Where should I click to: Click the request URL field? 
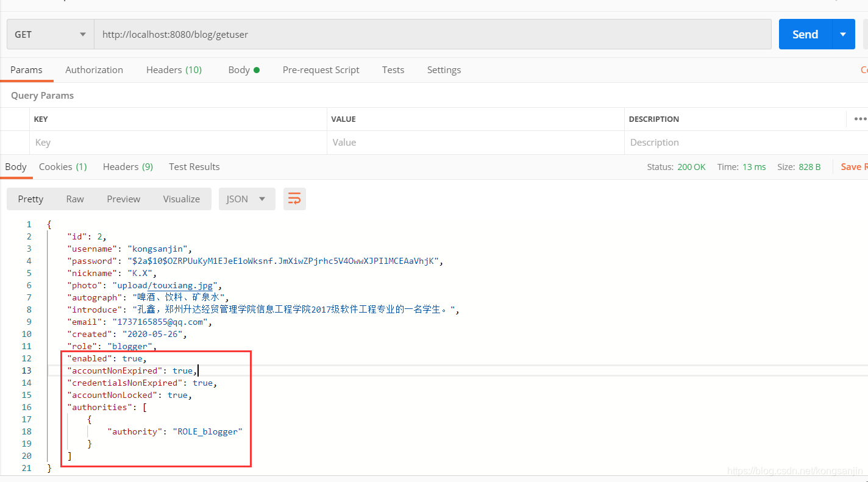433,35
